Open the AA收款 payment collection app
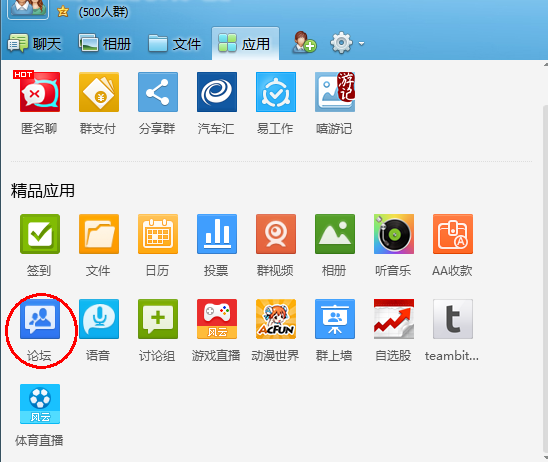This screenshot has height=462, width=548. [x=453, y=234]
